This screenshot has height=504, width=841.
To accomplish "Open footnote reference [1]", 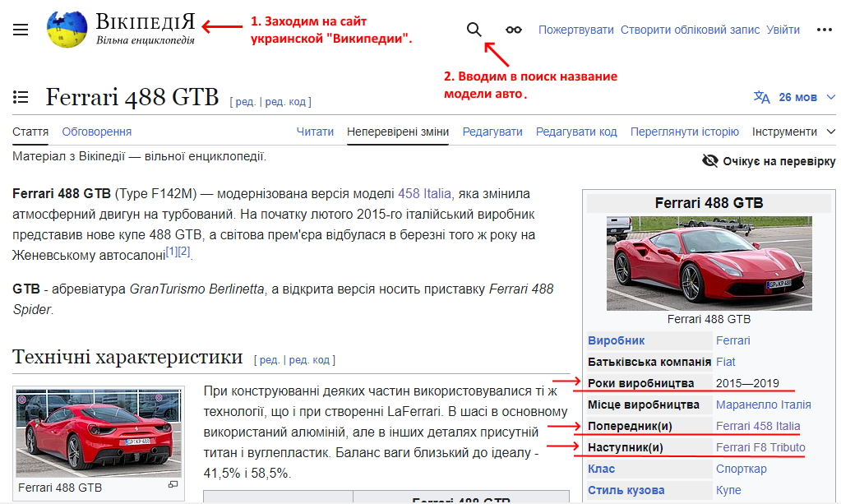I will (x=171, y=251).
